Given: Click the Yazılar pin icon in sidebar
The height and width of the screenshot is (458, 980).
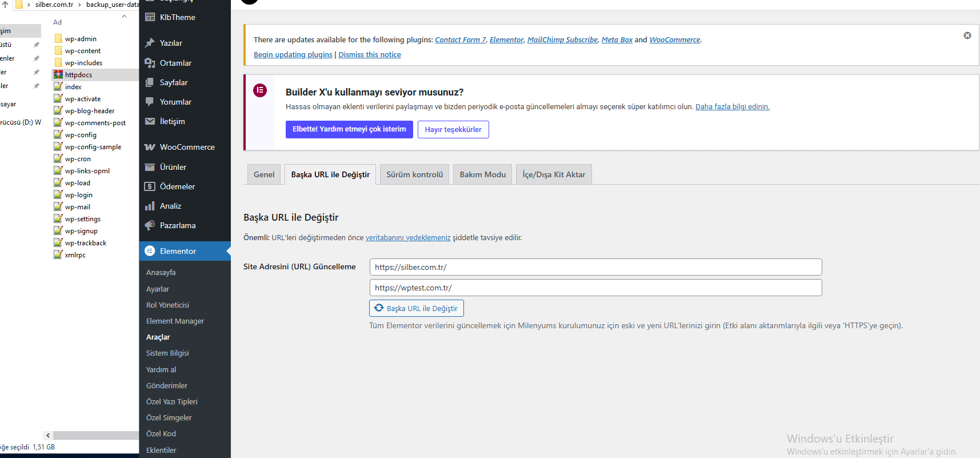Looking at the screenshot, I should [150, 43].
